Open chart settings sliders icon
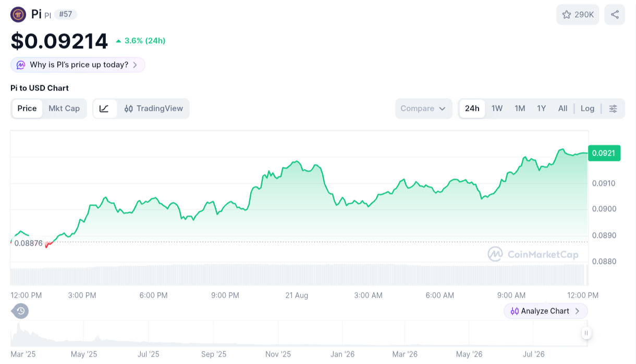Viewport: 636px width, 364px height. [x=613, y=108]
